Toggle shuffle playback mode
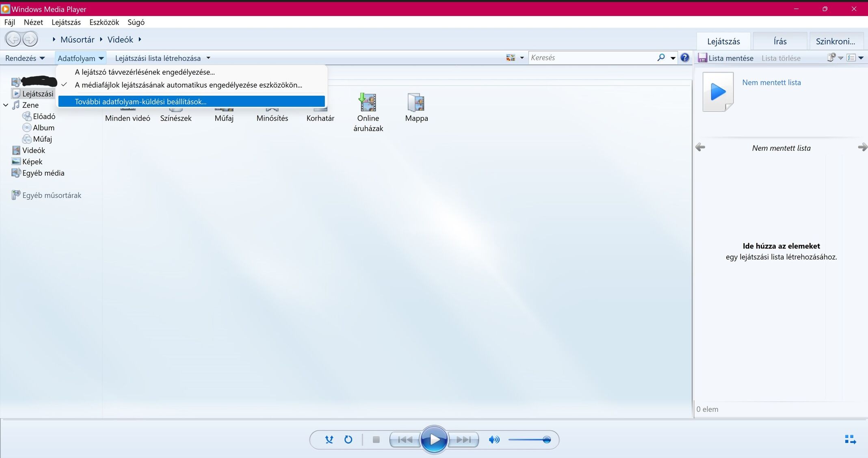Viewport: 868px width, 458px height. tap(329, 440)
